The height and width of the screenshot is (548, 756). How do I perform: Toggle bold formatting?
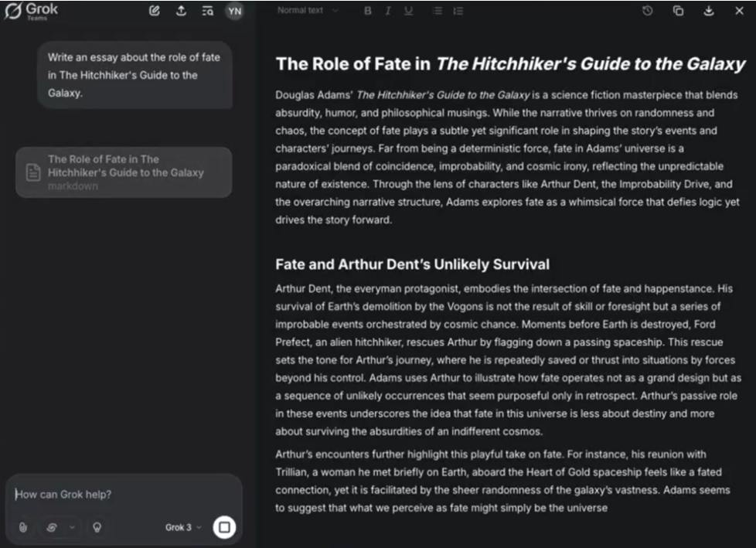(368, 12)
